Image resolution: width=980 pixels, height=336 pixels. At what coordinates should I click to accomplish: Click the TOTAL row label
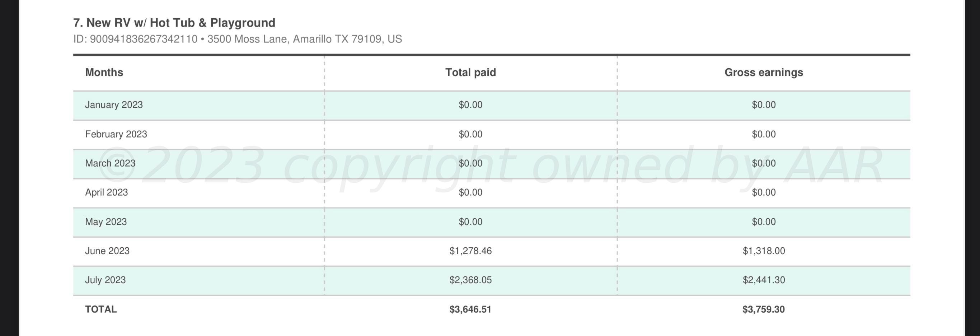(101, 309)
